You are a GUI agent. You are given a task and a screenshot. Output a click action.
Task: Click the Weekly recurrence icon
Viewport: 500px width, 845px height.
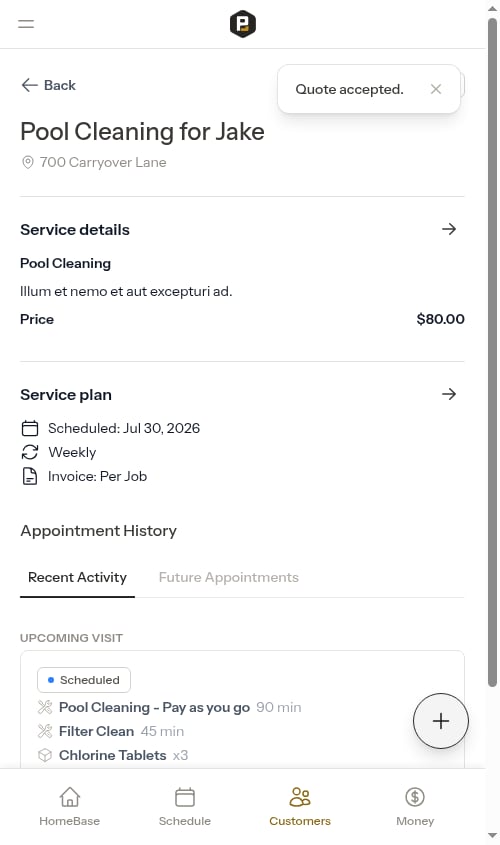(30, 452)
